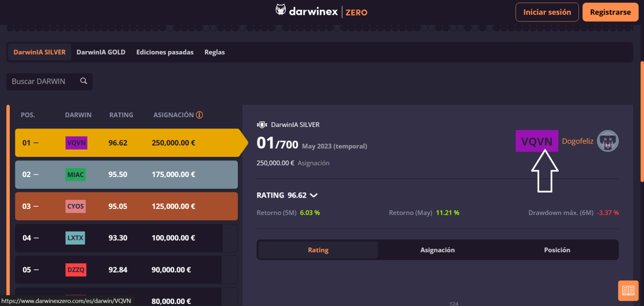This screenshot has height=306, width=644.
Task: Click the Registrarse button
Action: [x=610, y=12]
